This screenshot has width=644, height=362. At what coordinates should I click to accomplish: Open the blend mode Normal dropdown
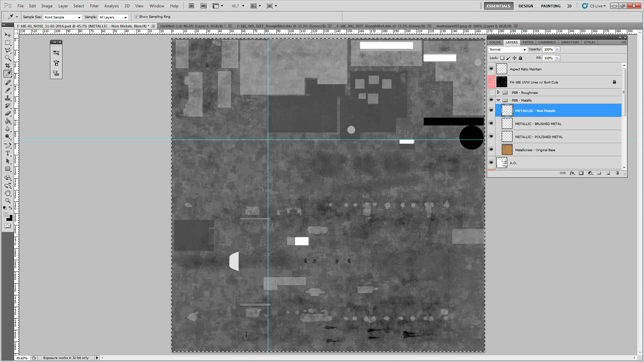(x=507, y=50)
